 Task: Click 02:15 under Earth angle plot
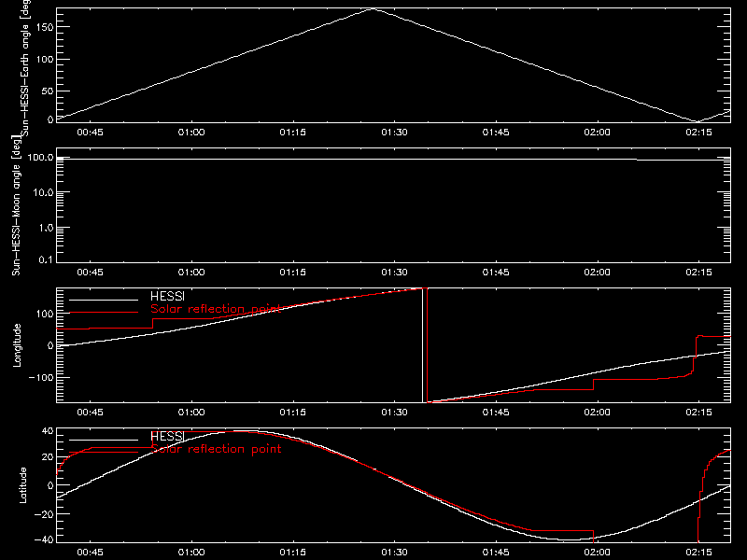pyautogui.click(x=698, y=133)
